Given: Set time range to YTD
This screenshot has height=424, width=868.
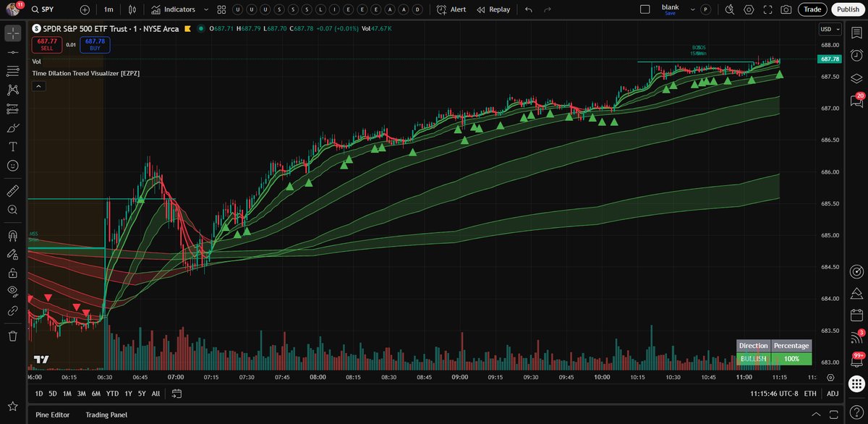Looking at the screenshot, I should (x=112, y=394).
